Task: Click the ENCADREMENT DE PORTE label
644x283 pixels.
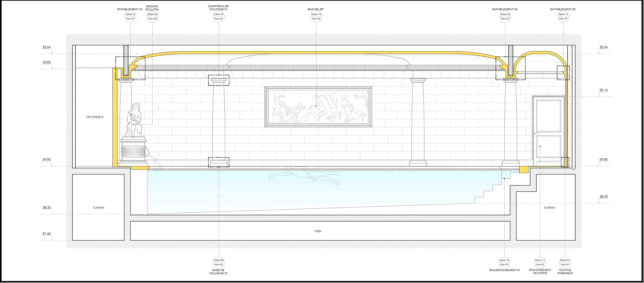Action: (x=540, y=272)
